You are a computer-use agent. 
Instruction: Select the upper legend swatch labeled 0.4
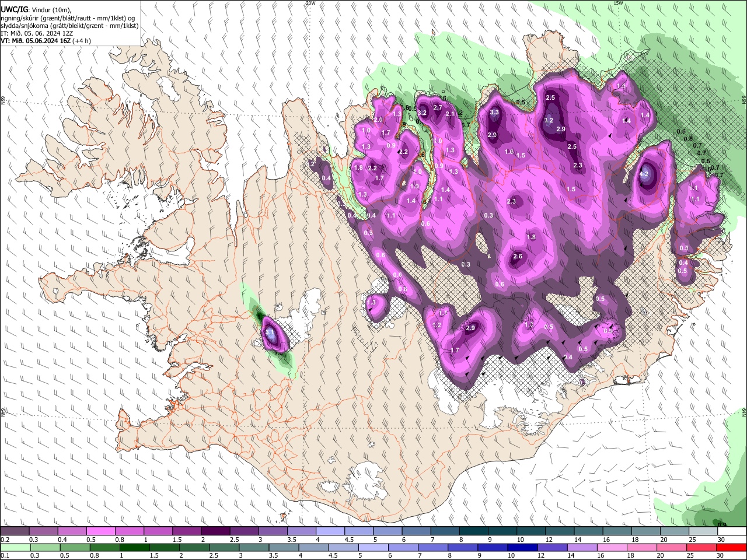72,531
